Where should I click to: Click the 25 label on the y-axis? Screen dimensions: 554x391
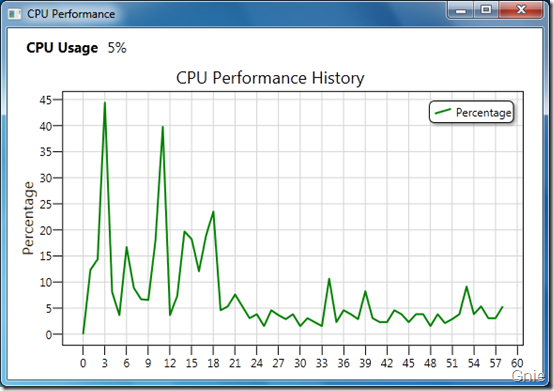46,204
